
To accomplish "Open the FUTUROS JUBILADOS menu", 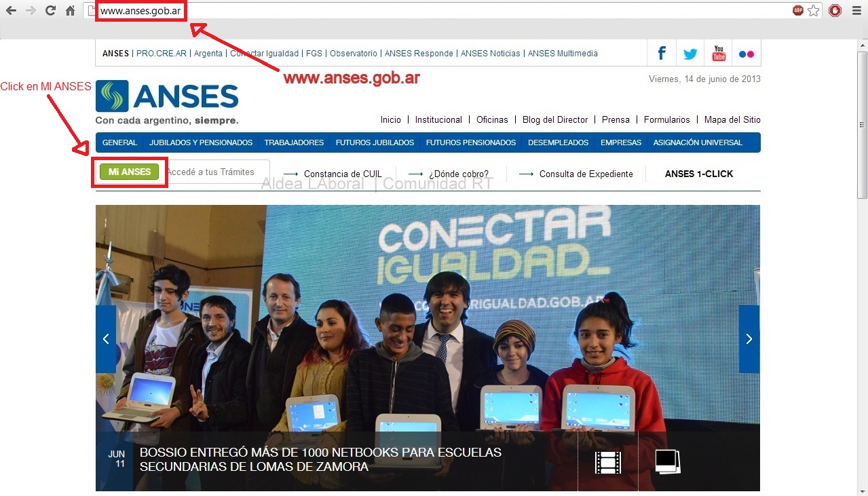I will click(375, 142).
